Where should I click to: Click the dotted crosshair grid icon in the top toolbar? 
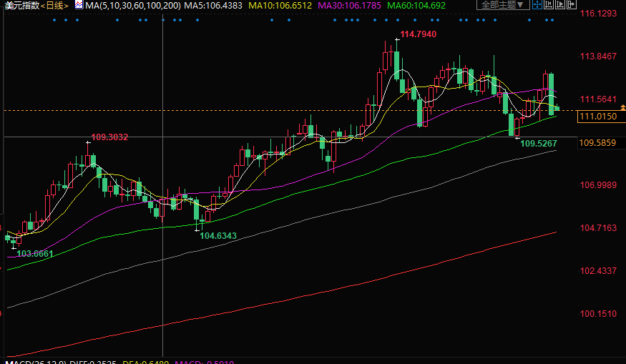539,5
